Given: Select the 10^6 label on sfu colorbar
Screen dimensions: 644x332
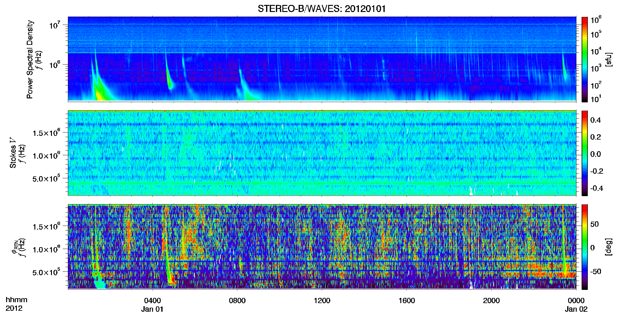Looking at the screenshot, I should [x=596, y=20].
